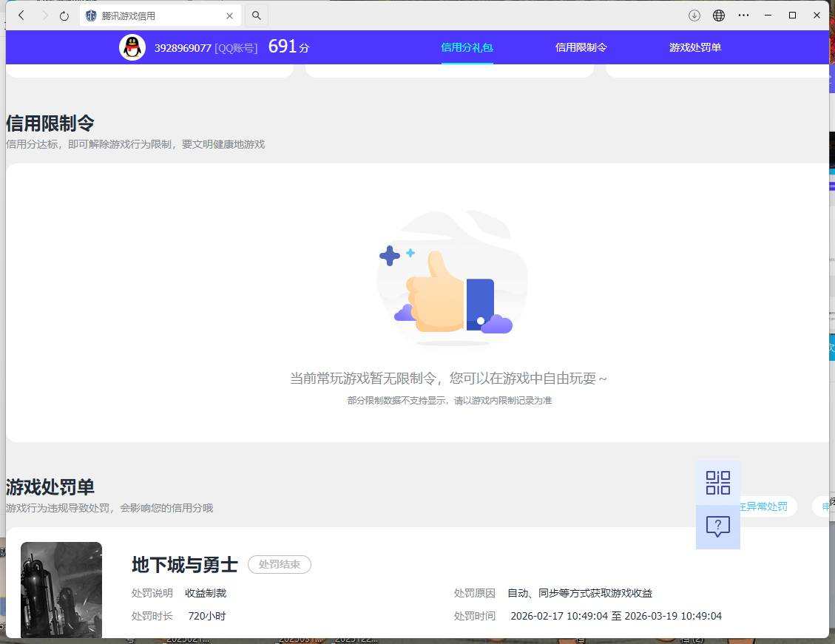
Task: Click the 地下城与勇士 game title
Action: pos(185,564)
